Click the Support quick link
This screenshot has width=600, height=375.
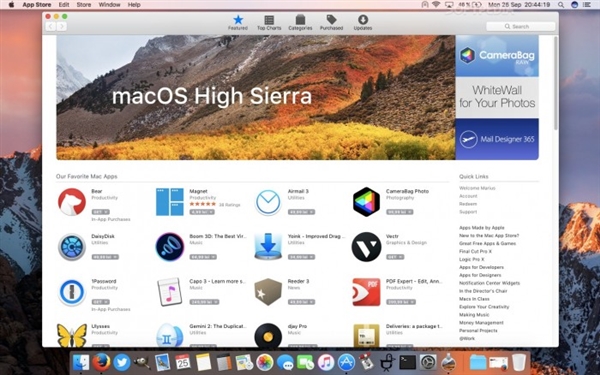click(468, 212)
